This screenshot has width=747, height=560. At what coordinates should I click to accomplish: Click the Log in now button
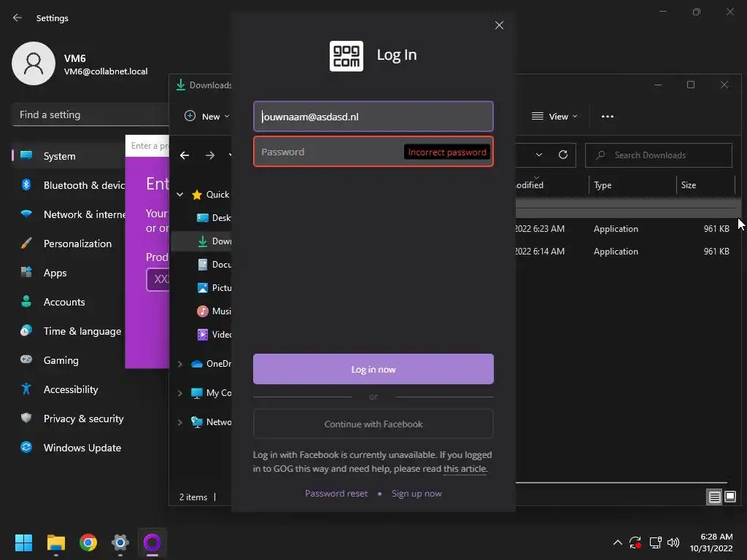click(x=373, y=369)
